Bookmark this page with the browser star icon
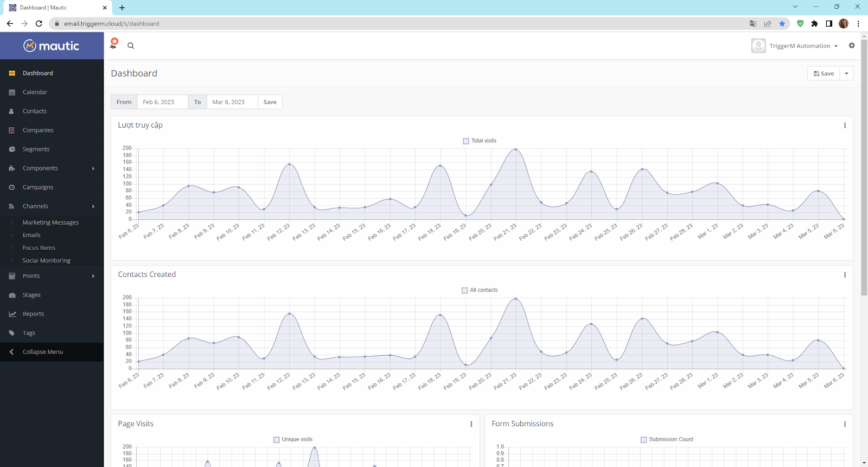The image size is (868, 467). tap(782, 23)
